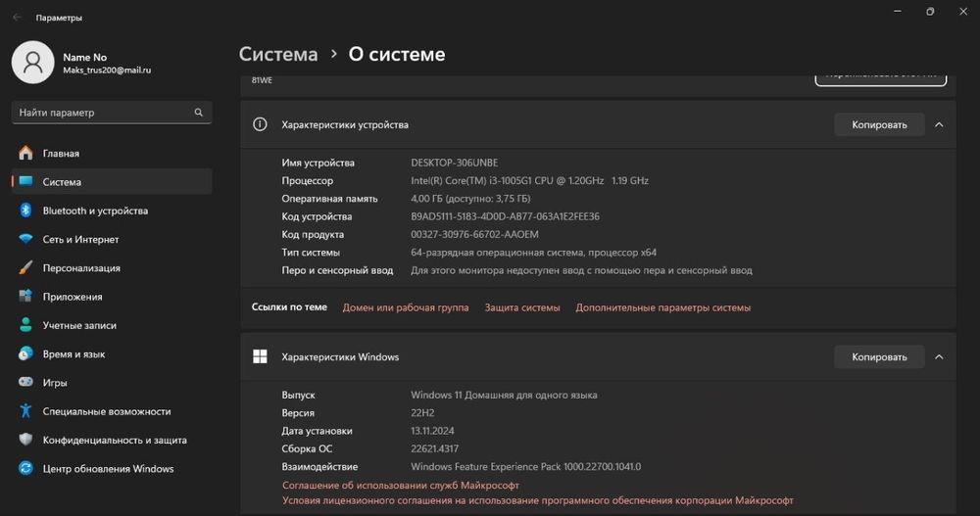Viewport: 980px width, 516px height.
Task: Click the 4,00 ГБ RAM value
Action: tap(470, 199)
